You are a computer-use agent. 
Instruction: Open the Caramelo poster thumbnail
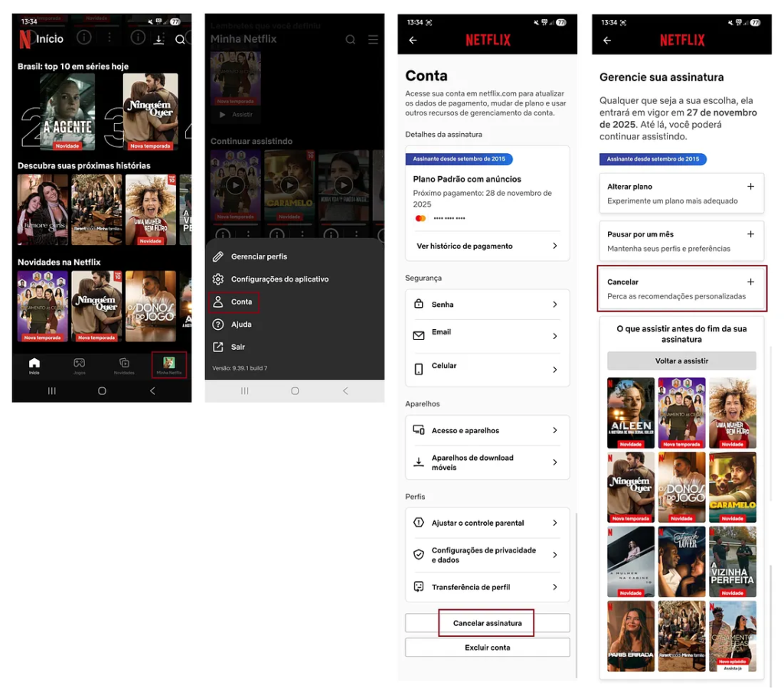pyautogui.click(x=732, y=487)
